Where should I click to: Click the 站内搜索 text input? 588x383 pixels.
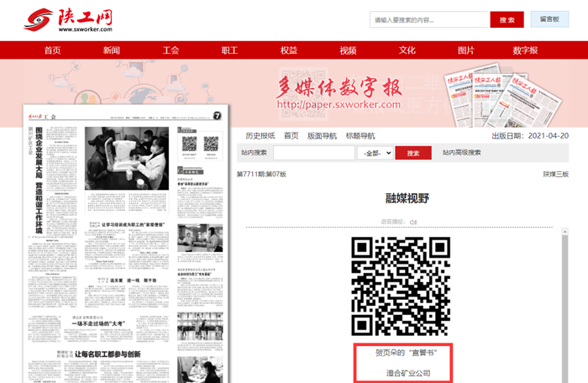click(x=314, y=153)
